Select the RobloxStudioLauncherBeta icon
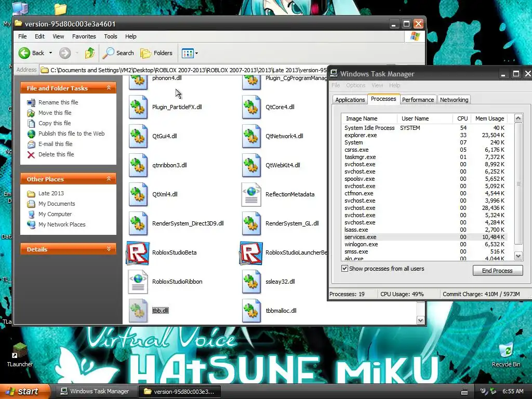The width and height of the screenshot is (532, 399). [251, 253]
